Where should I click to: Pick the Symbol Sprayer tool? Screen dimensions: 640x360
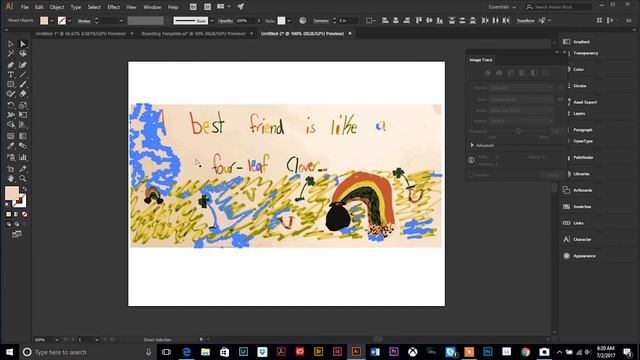point(11,157)
